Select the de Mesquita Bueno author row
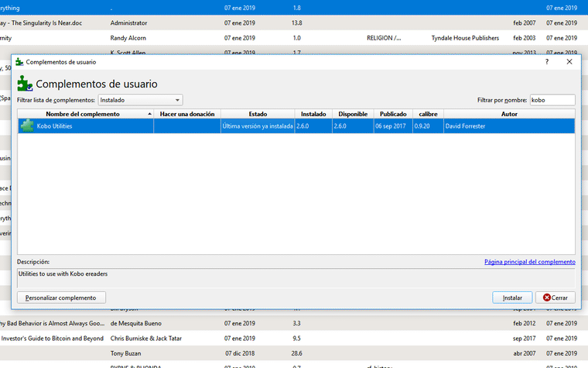The width and height of the screenshot is (588, 368). 135,323
